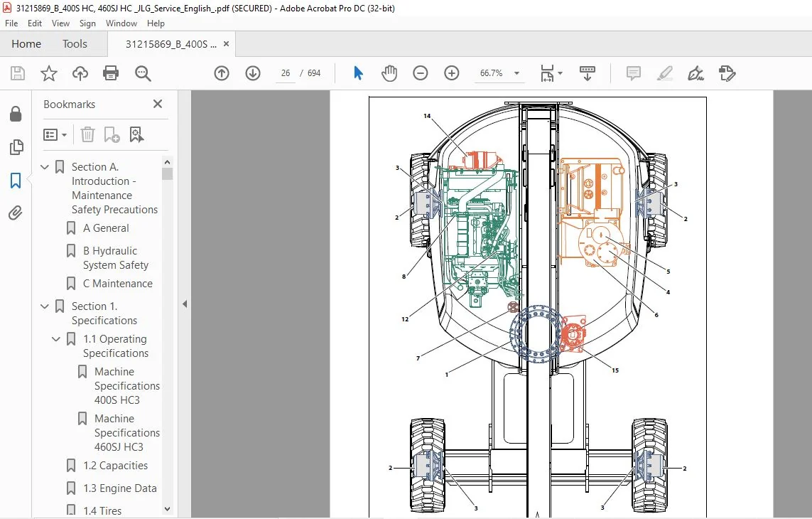Open the Help menu
The image size is (812, 519).
(x=156, y=23)
